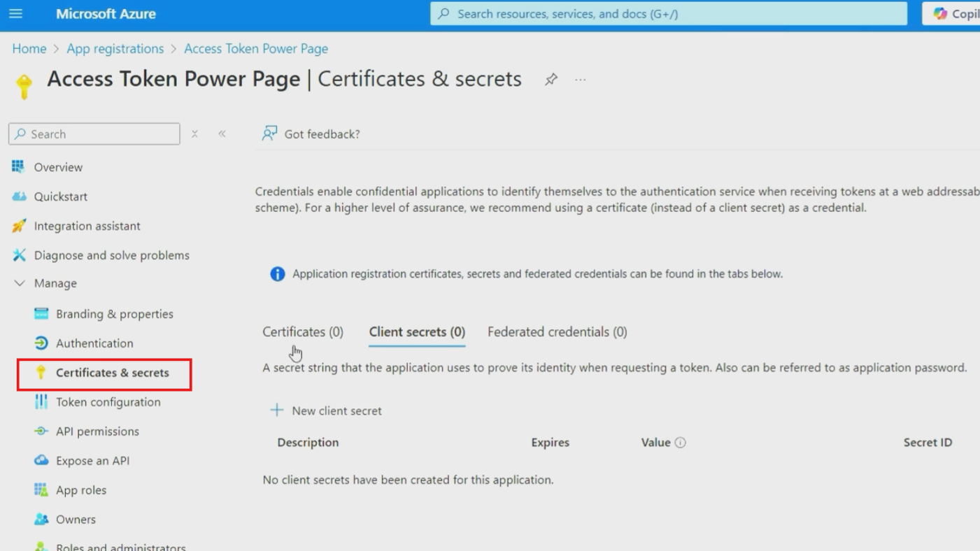Open Integration assistant
980x551 pixels.
click(87, 226)
